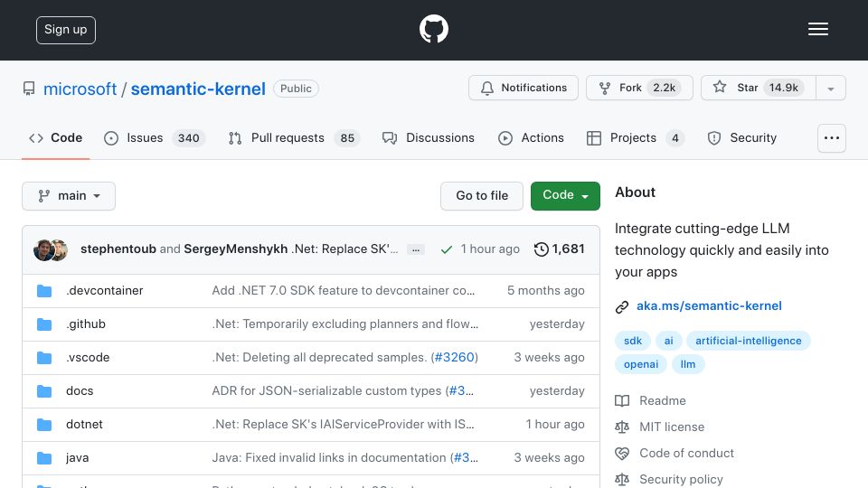Open SergeyMenshykh's profile link

pyautogui.click(x=236, y=249)
